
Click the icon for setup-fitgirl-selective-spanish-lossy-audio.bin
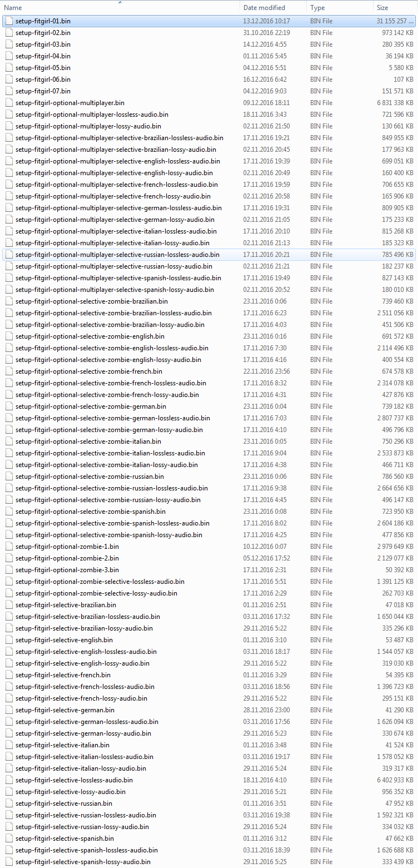pyautogui.click(x=9, y=862)
